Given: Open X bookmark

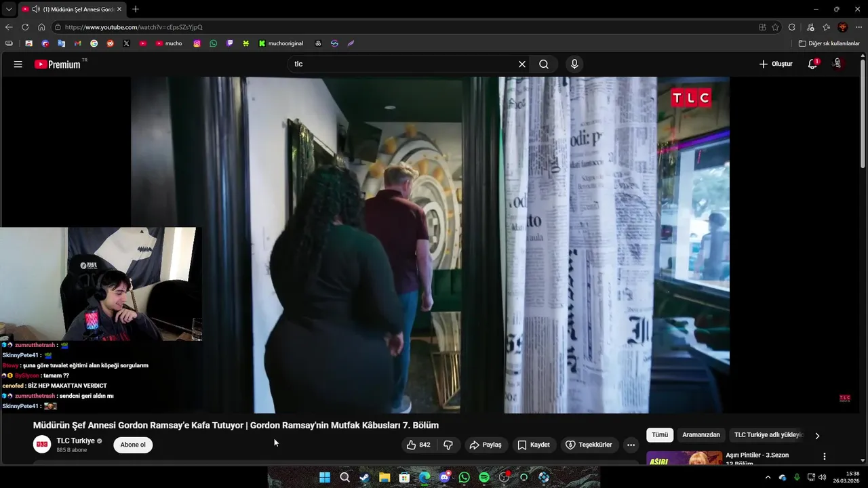Looking at the screenshot, I should [126, 43].
